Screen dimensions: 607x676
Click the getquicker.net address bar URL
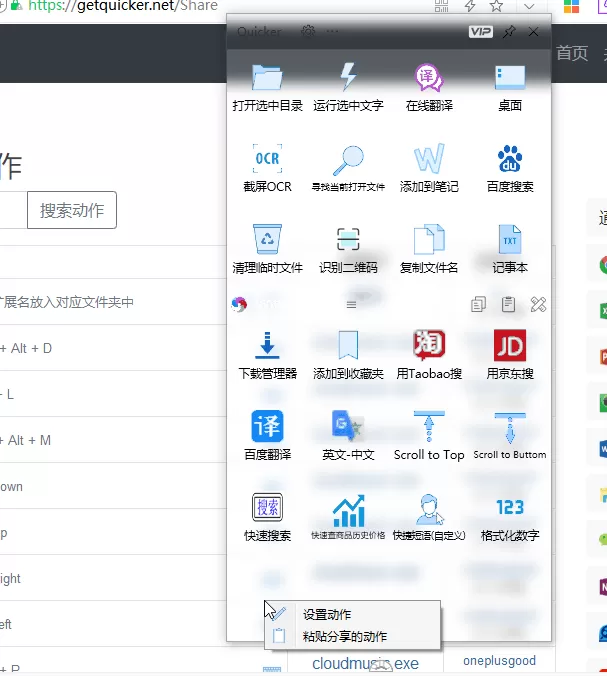point(123,6)
